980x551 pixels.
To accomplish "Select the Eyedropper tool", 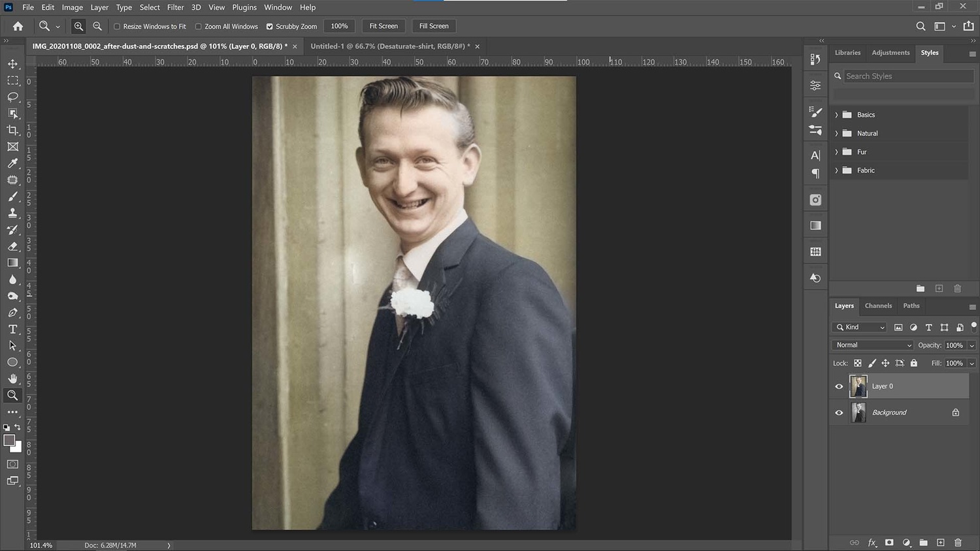I will 12,163.
